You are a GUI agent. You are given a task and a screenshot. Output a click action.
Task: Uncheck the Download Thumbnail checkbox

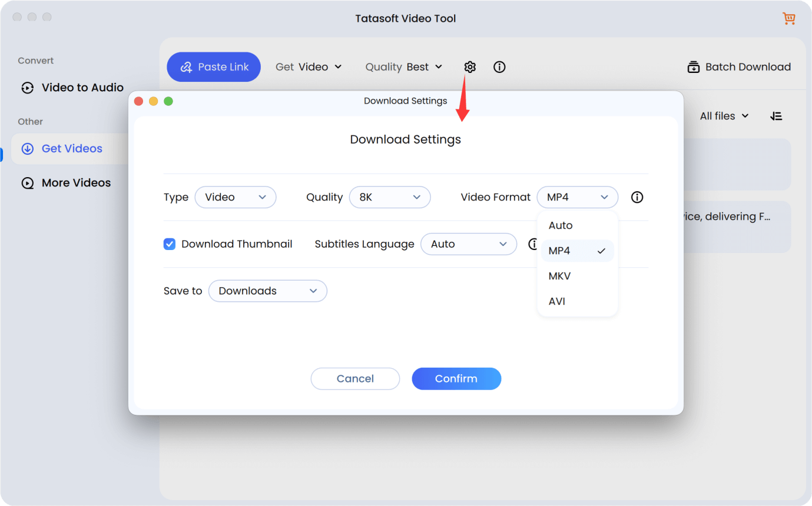(169, 244)
